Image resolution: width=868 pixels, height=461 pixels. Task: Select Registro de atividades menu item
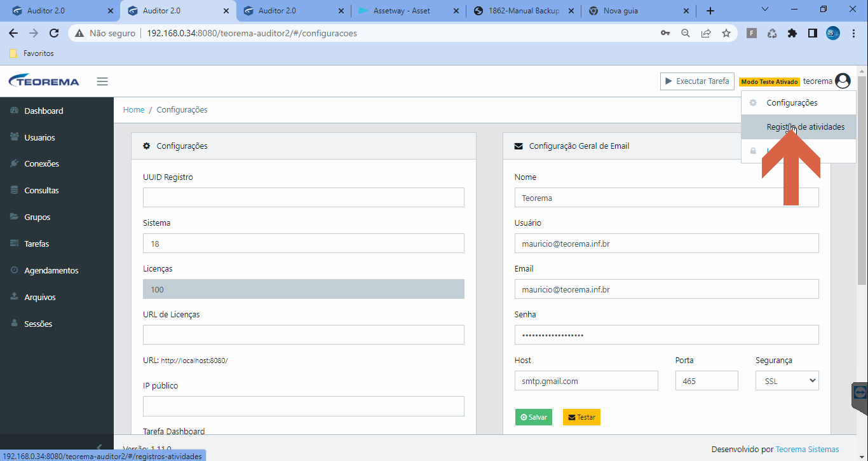pos(799,127)
